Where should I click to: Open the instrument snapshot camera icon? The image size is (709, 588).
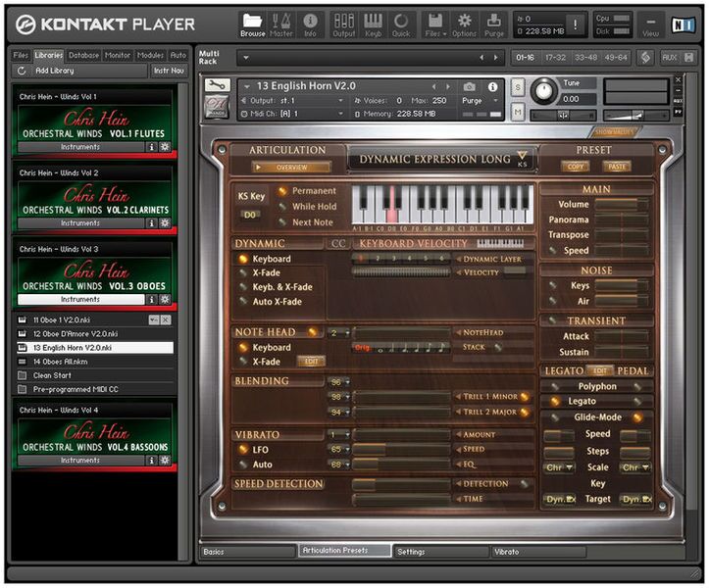470,86
